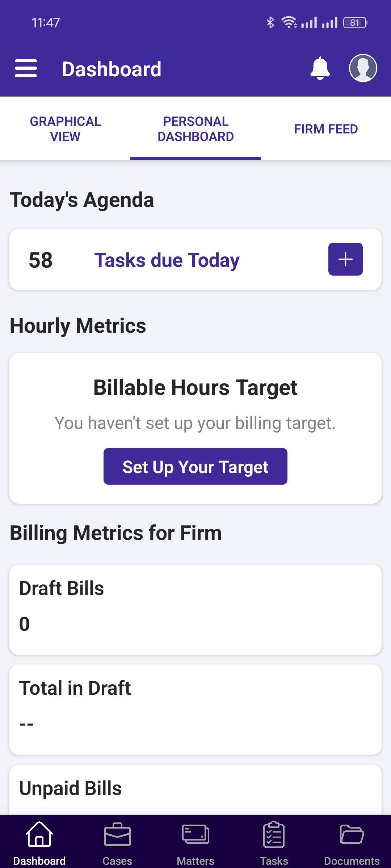
Task: Switch to Firm Feed tab
Action: point(326,129)
